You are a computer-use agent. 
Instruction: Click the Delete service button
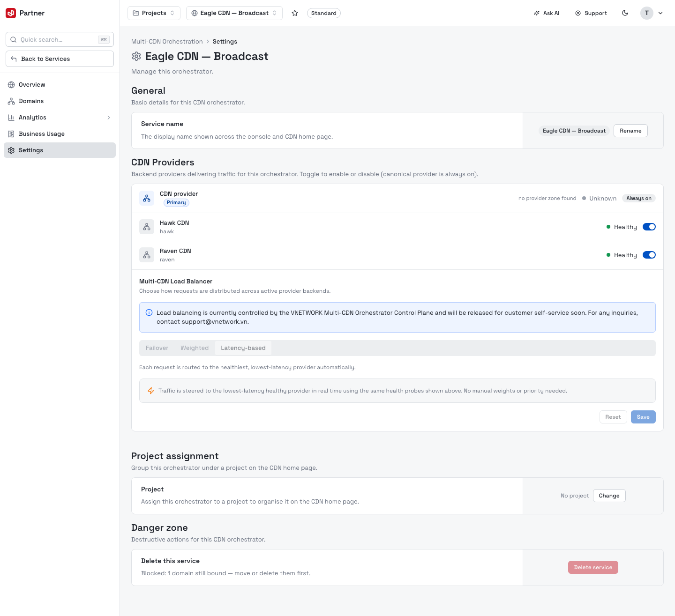coord(593,567)
